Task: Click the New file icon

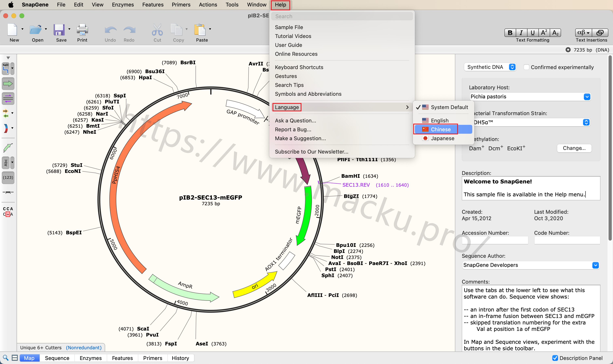Action: pos(12,30)
